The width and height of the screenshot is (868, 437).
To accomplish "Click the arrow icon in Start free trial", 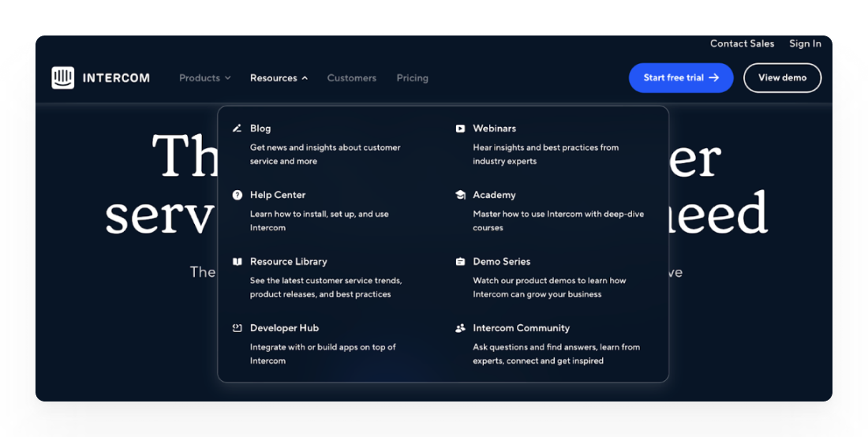I will (x=714, y=78).
